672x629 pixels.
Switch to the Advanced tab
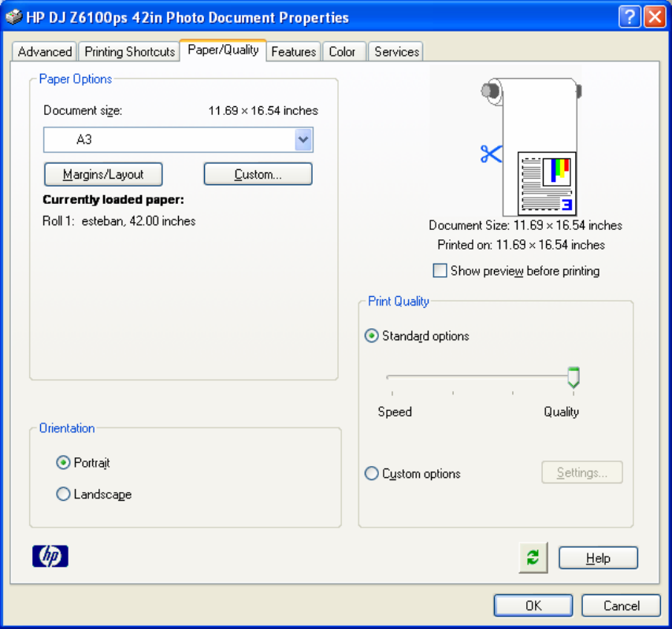pyautogui.click(x=45, y=51)
